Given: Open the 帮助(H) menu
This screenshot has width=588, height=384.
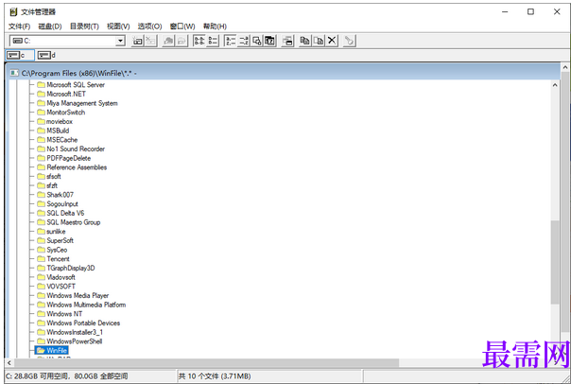Looking at the screenshot, I should pyautogui.click(x=215, y=26).
